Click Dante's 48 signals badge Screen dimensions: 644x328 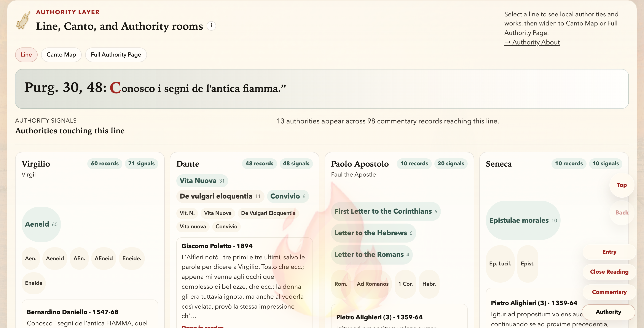296,164
